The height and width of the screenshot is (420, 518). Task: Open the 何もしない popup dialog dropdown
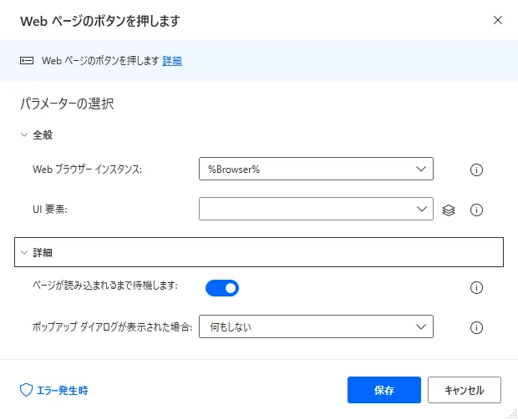(316, 326)
